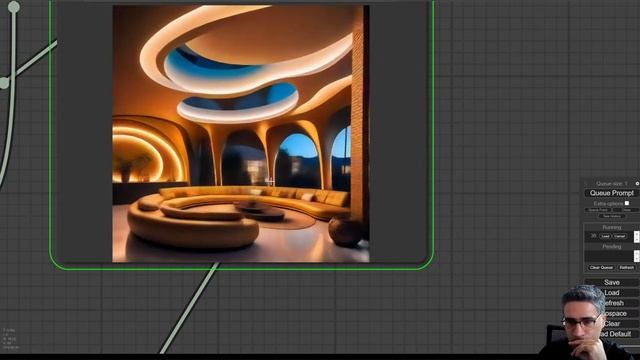
Task: Click the Running list scrollbar
Action: (x=637, y=236)
